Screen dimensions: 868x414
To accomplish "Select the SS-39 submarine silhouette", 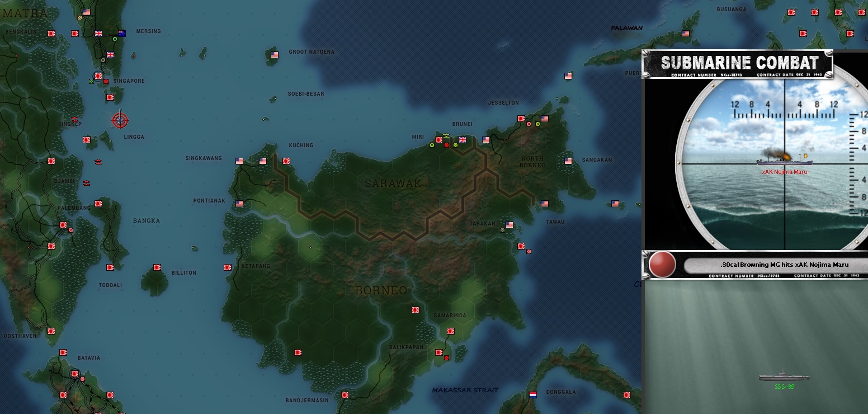I will click(784, 377).
